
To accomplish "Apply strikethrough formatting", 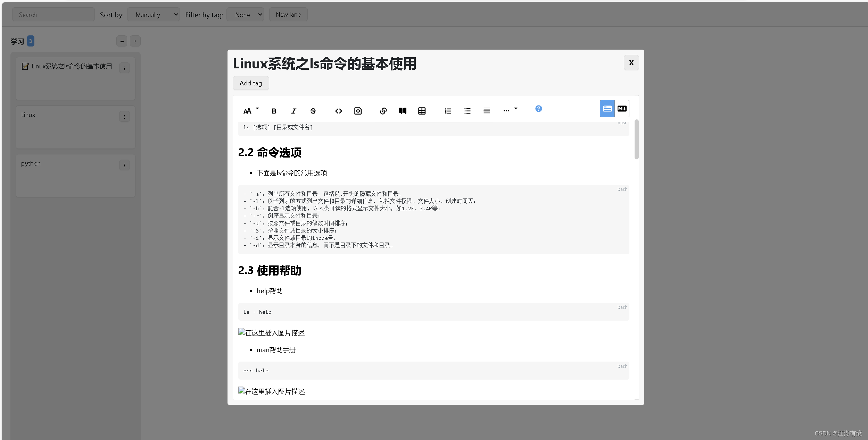I will click(x=313, y=111).
